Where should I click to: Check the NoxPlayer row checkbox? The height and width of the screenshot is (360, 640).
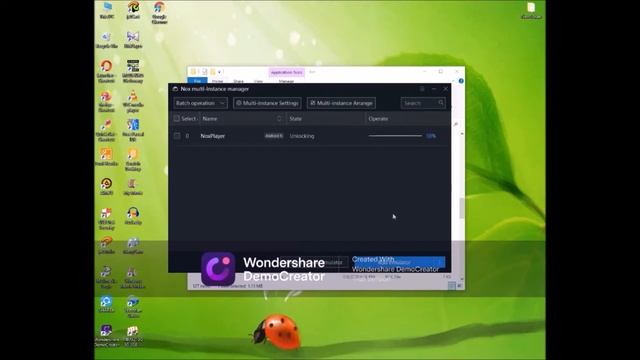(177, 136)
